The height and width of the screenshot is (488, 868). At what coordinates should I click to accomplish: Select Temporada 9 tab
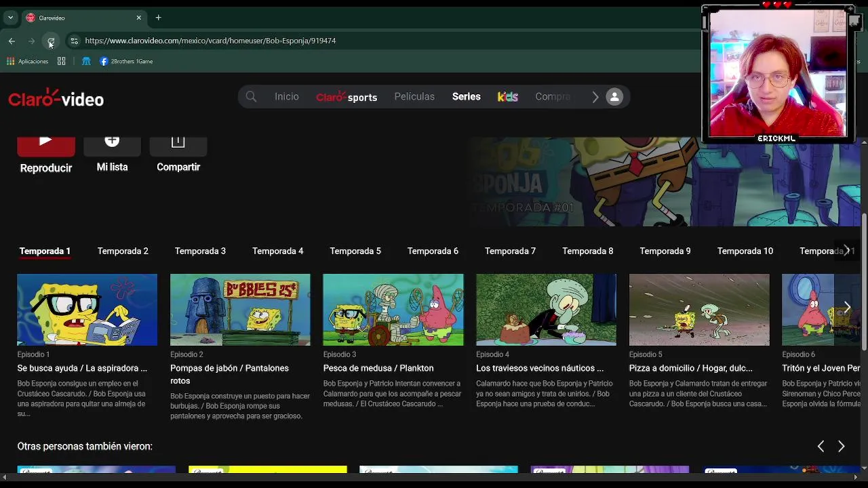coord(665,251)
